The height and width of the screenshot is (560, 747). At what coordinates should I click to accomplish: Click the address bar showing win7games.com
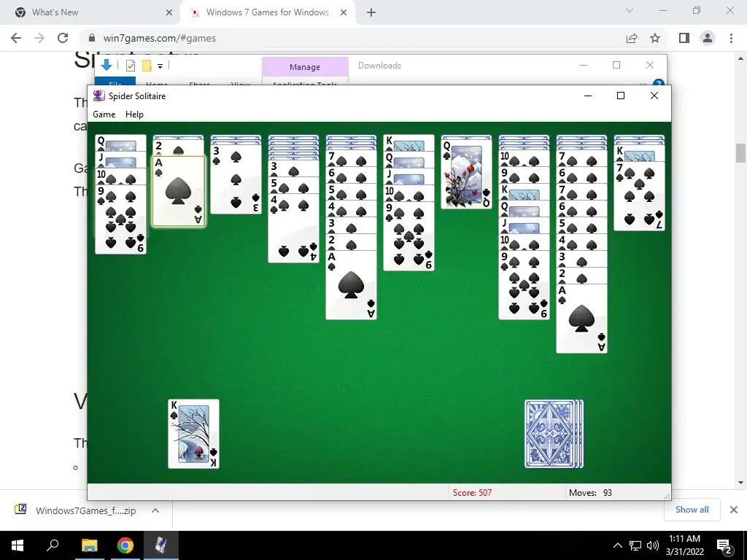coord(352,38)
